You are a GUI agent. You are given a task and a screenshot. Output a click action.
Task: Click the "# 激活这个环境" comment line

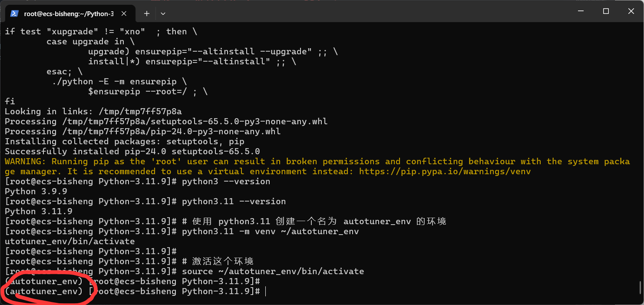[217, 261]
